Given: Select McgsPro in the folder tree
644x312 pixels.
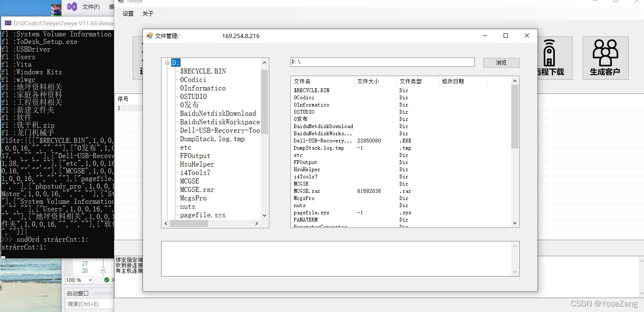Looking at the screenshot, I should click(x=193, y=198).
